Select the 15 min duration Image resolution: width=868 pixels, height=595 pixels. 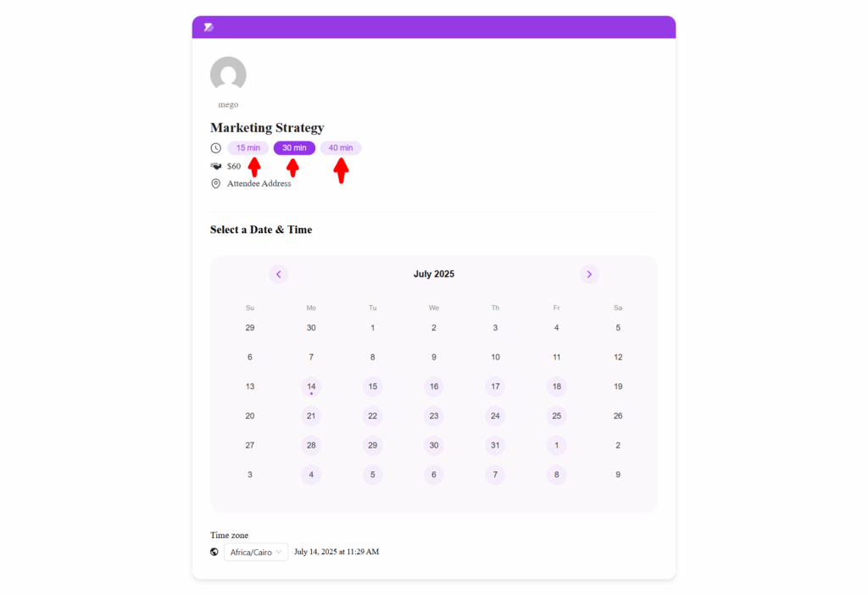tap(248, 148)
